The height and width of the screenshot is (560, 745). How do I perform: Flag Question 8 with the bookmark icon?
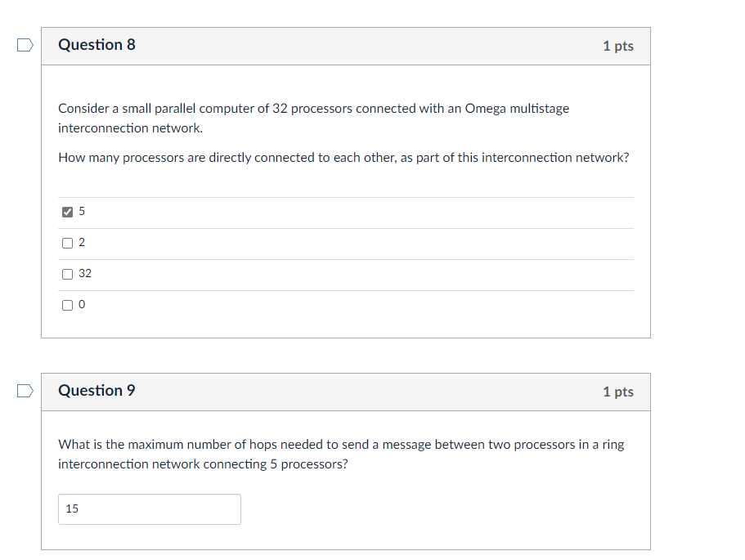point(25,46)
